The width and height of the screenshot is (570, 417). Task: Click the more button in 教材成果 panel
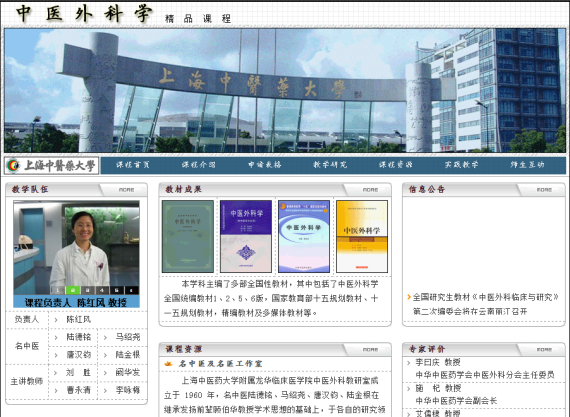[370, 190]
